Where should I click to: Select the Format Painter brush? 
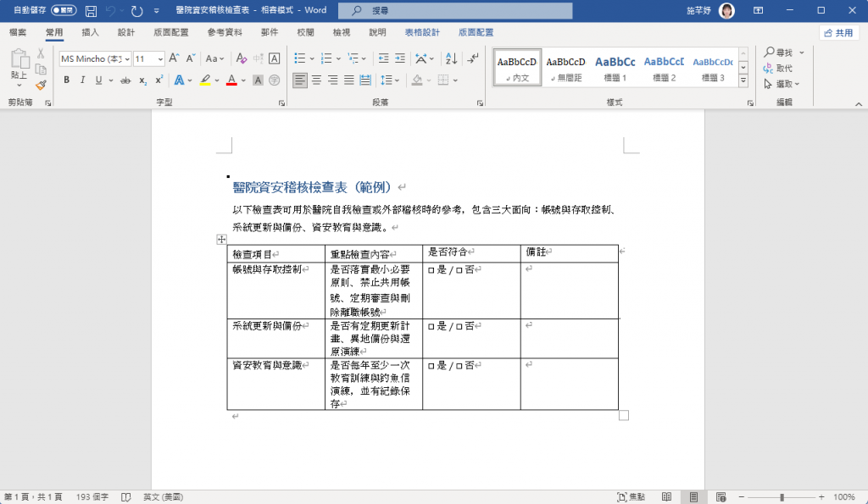[41, 85]
